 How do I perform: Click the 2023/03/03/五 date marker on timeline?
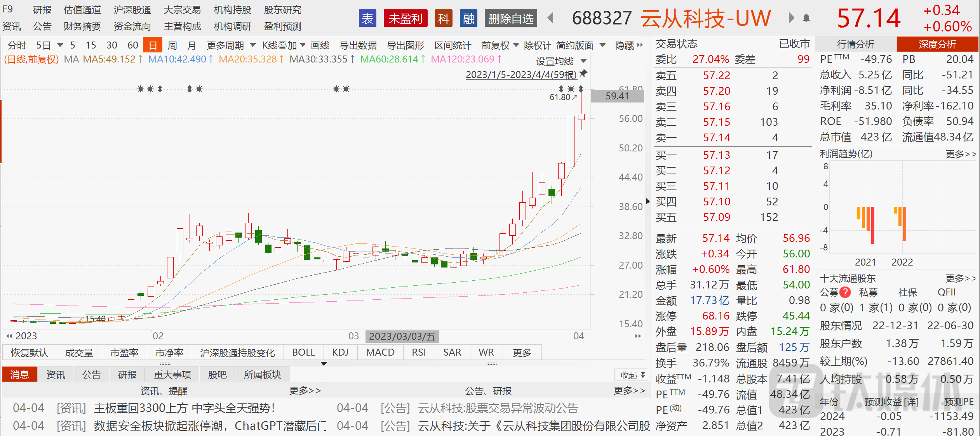pyautogui.click(x=402, y=336)
